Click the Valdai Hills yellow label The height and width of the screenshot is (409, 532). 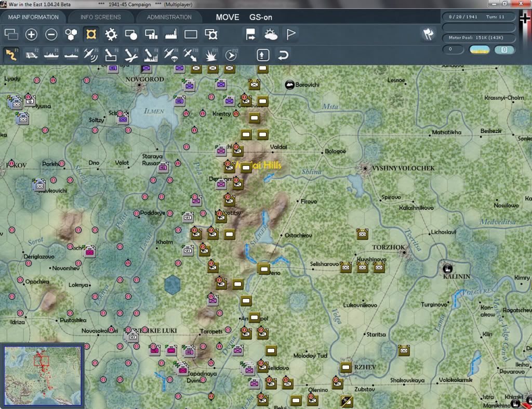tap(258, 165)
